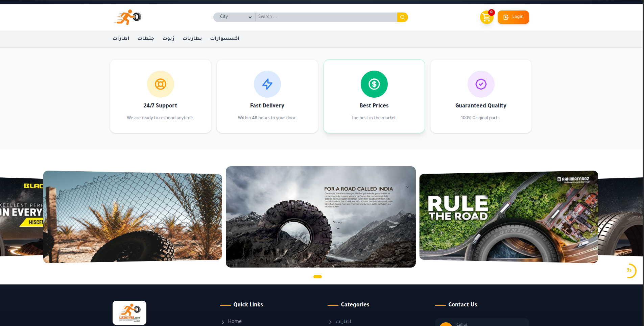
Task: Open the Home link under Quick Links
Action: click(235, 322)
